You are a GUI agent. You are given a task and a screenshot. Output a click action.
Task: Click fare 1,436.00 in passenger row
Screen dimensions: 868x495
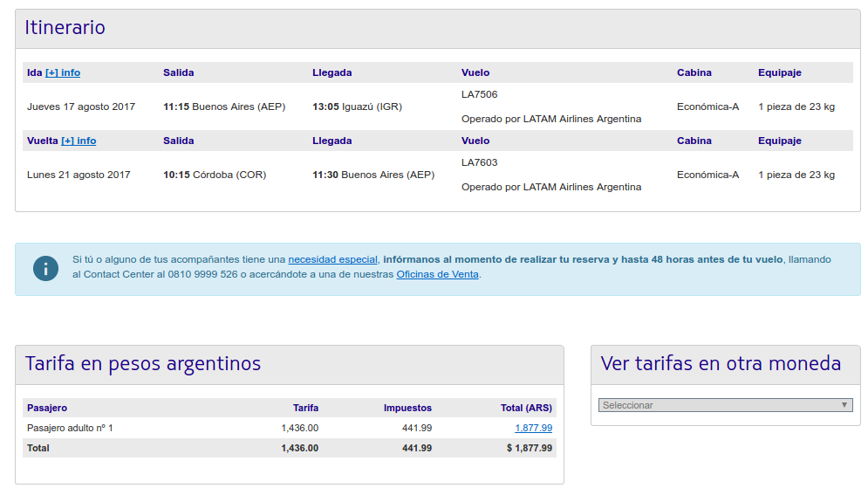[x=300, y=428]
